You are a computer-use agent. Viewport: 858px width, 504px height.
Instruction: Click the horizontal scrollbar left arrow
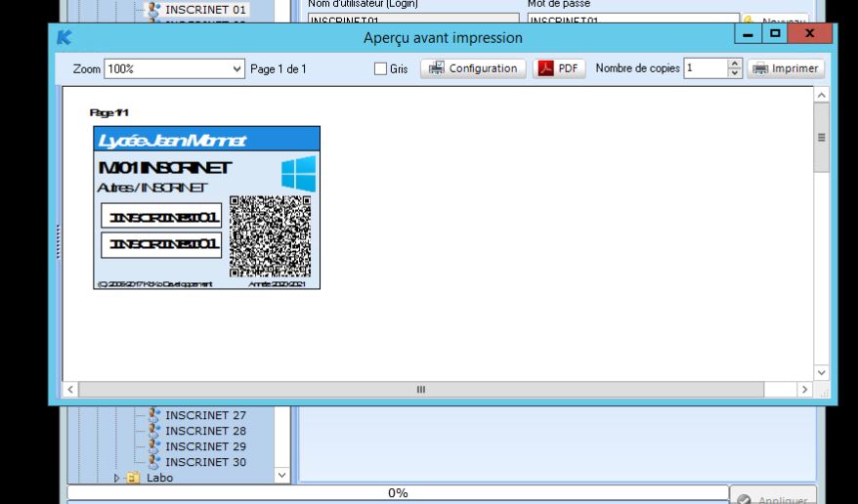pyautogui.click(x=70, y=389)
